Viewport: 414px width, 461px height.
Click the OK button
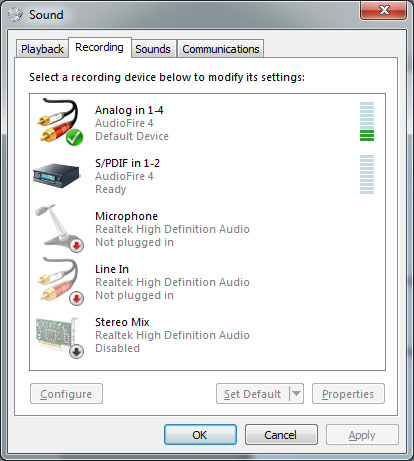(x=200, y=435)
